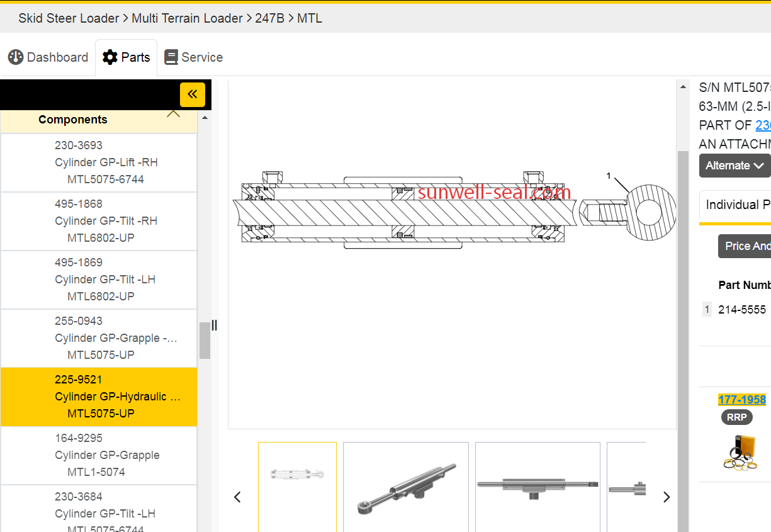Click the seal kit product image
The width and height of the screenshot is (771, 532).
click(x=740, y=452)
